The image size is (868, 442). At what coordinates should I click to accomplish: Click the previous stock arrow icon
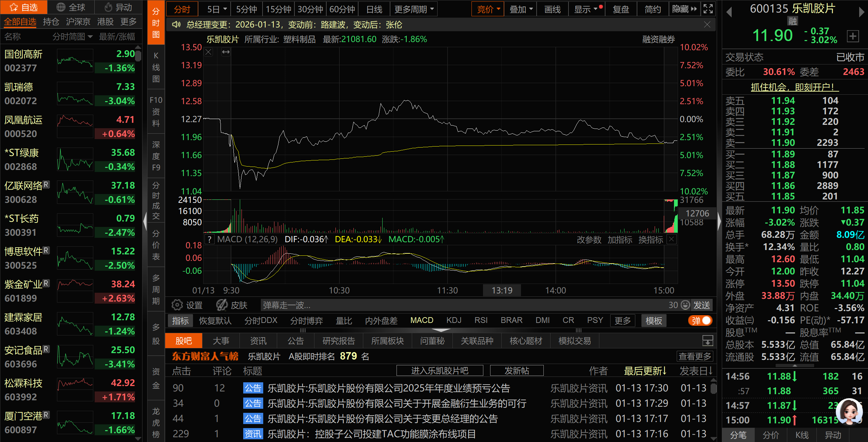click(x=729, y=12)
